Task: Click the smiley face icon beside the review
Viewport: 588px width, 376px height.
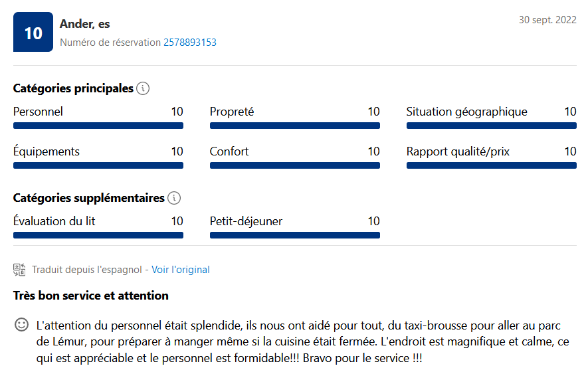Action: [22, 325]
